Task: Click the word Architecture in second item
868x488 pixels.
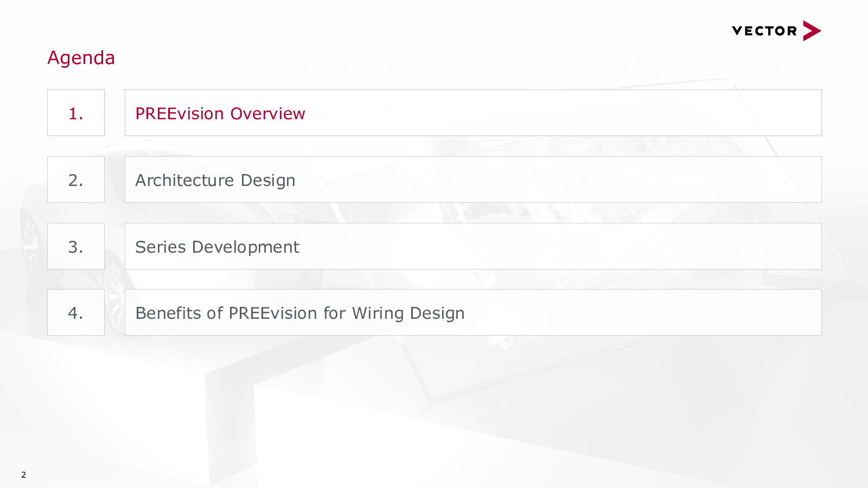Action: [184, 180]
